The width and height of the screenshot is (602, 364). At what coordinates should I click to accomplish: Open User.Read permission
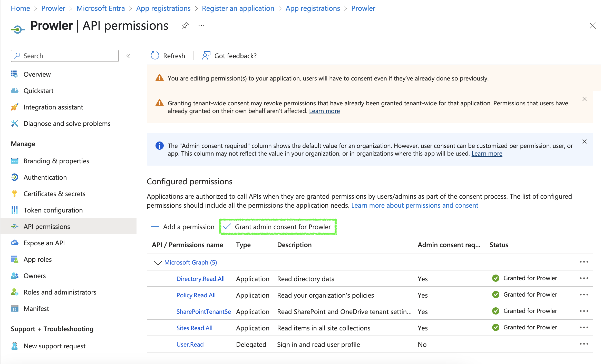coord(190,345)
